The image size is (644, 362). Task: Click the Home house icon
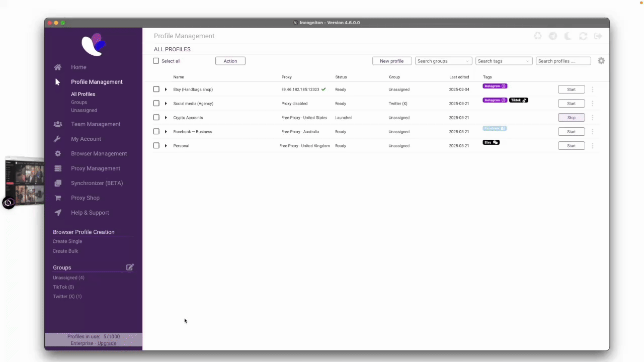coord(58,67)
